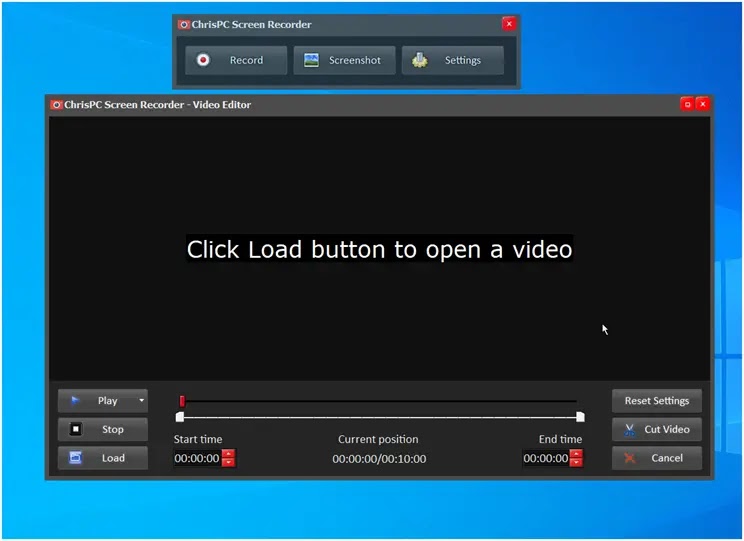Click the current position 00:00:00/00:10:00 readout
The width and height of the screenshot is (744, 541).
379,459
